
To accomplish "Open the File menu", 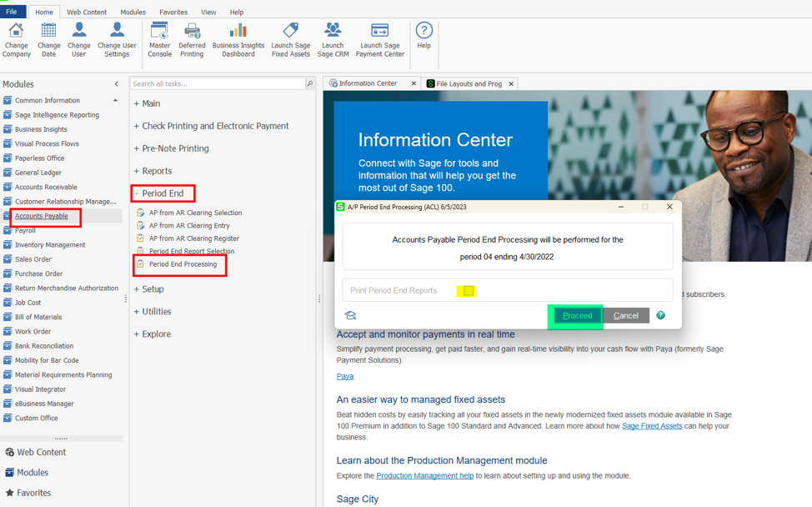I will (x=12, y=12).
